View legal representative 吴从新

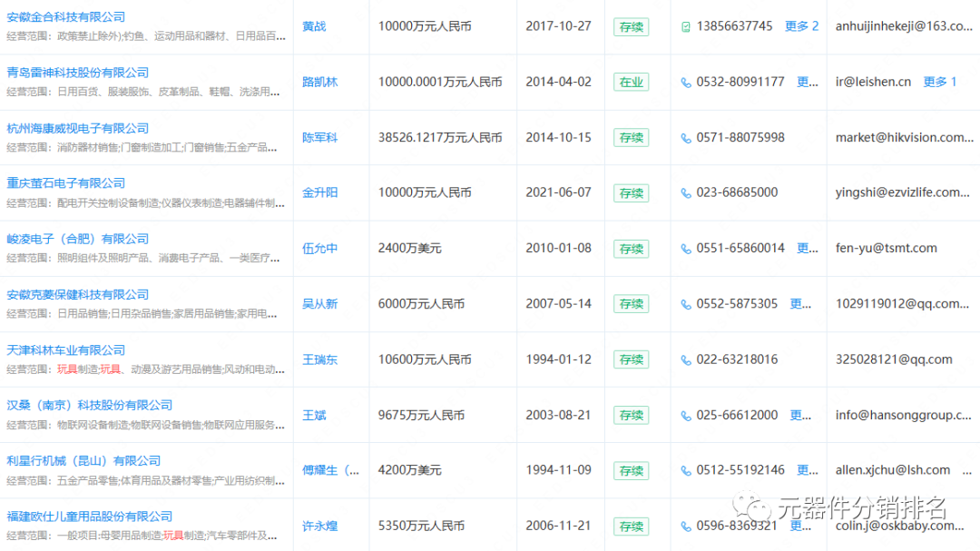(320, 304)
